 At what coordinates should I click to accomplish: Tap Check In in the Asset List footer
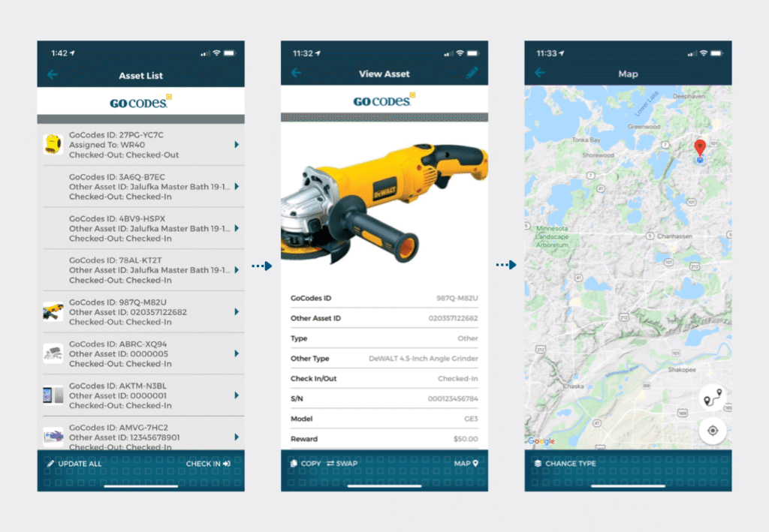(208, 464)
